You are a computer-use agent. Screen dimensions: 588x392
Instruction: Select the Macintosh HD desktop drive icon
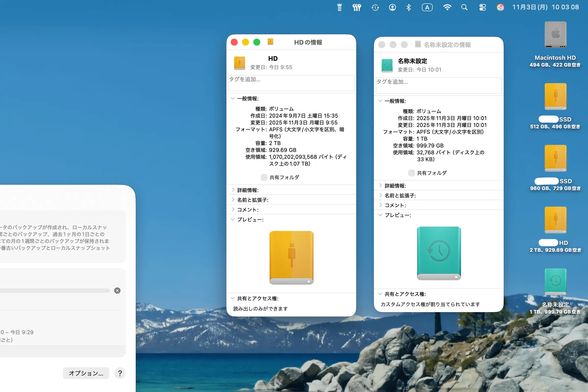[555, 35]
